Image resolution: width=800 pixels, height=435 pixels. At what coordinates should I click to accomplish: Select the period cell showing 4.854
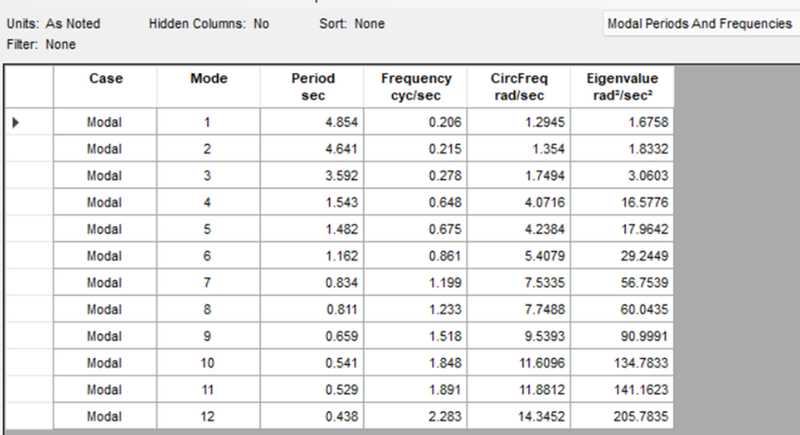[x=312, y=122]
